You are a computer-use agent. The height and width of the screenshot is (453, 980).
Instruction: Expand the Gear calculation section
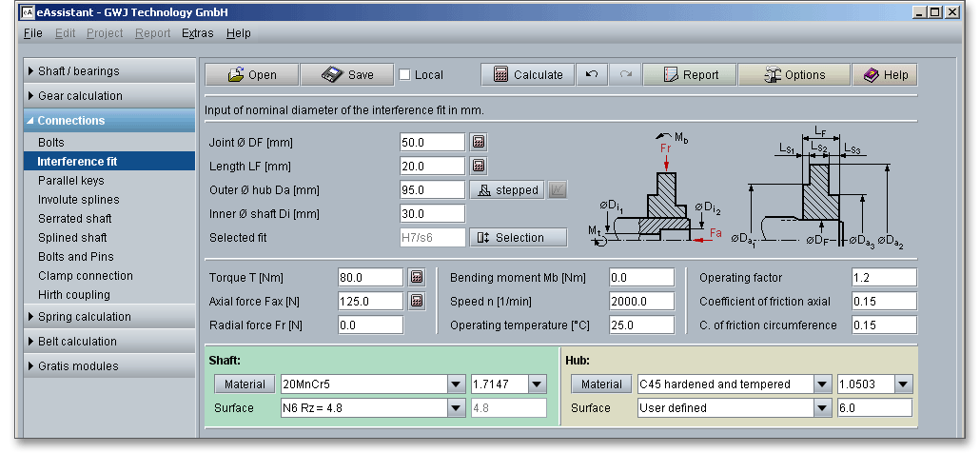[80, 96]
